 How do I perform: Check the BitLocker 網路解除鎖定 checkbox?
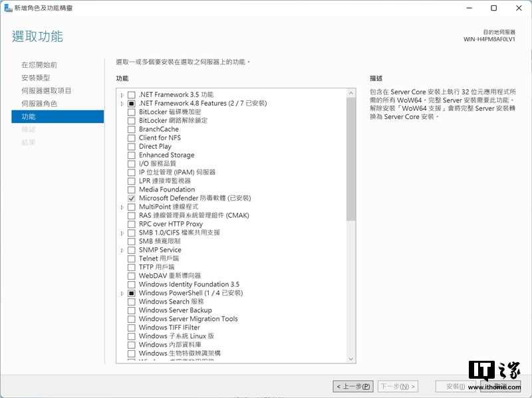pos(131,121)
